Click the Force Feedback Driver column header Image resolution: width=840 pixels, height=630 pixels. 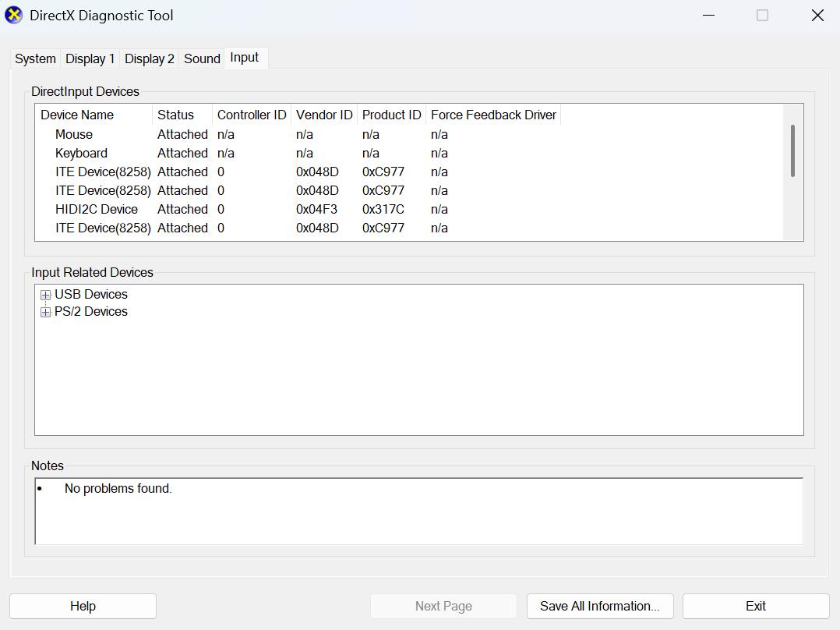click(493, 115)
